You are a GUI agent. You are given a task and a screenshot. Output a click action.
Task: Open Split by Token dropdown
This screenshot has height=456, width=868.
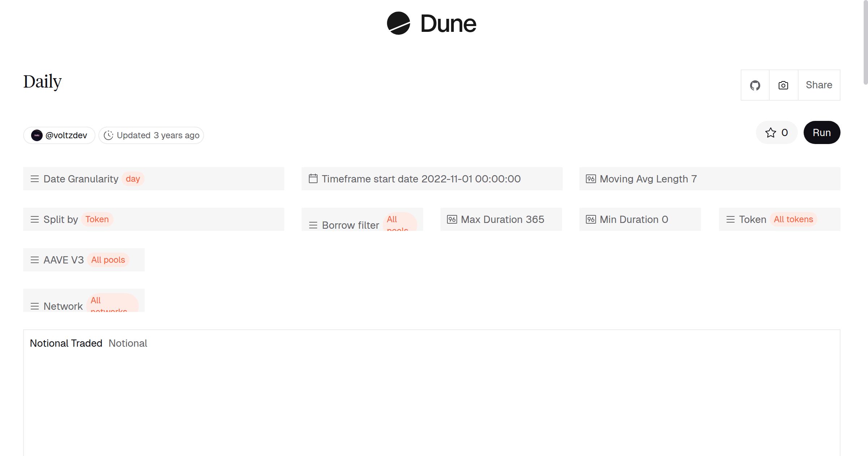coord(97,219)
